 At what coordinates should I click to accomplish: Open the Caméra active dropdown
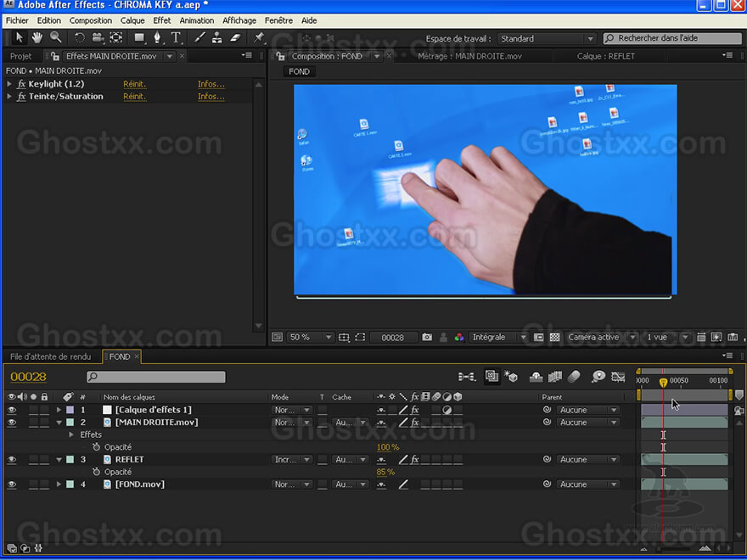pyautogui.click(x=601, y=337)
